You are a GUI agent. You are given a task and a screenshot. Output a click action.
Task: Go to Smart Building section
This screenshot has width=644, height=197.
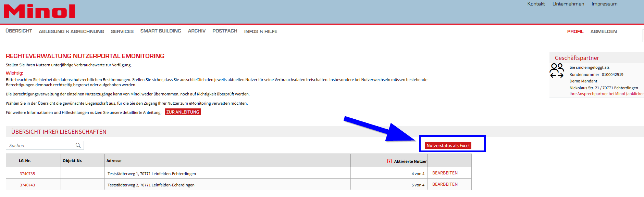pyautogui.click(x=161, y=31)
